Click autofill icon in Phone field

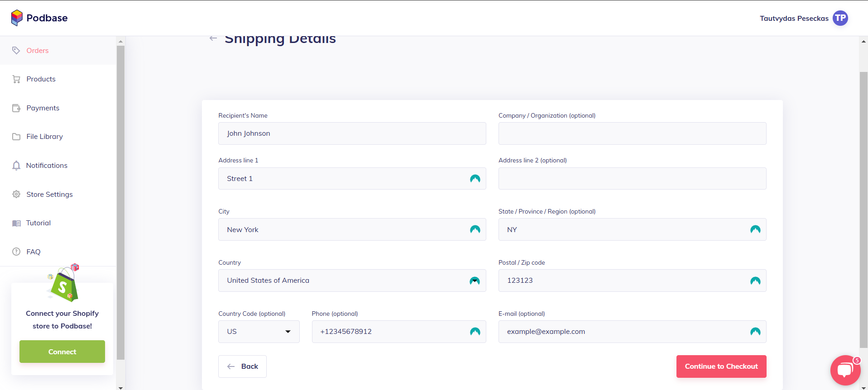pyautogui.click(x=475, y=332)
